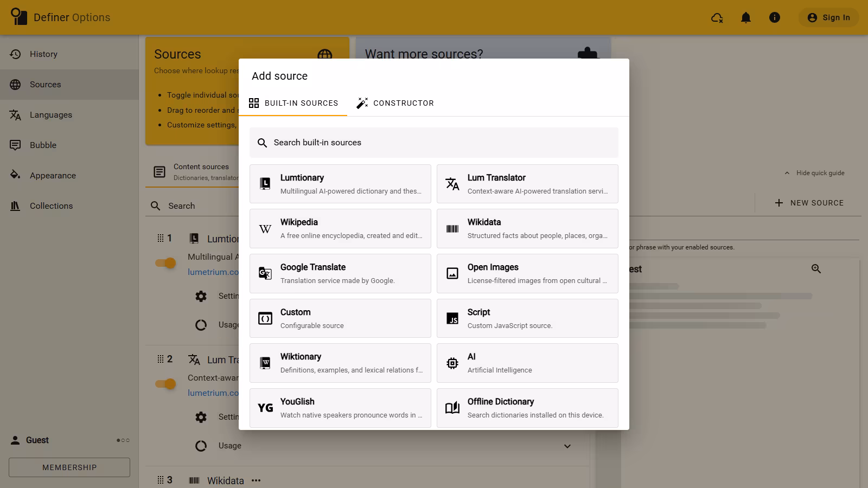Image resolution: width=868 pixels, height=488 pixels.
Task: Click the Guest account entry
Action: [x=30, y=440]
